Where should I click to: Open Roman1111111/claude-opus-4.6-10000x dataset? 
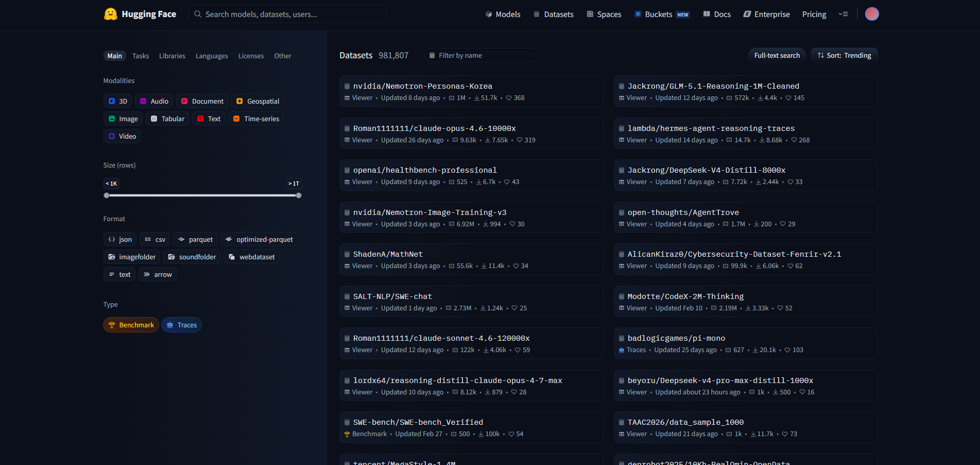pyautogui.click(x=471, y=134)
